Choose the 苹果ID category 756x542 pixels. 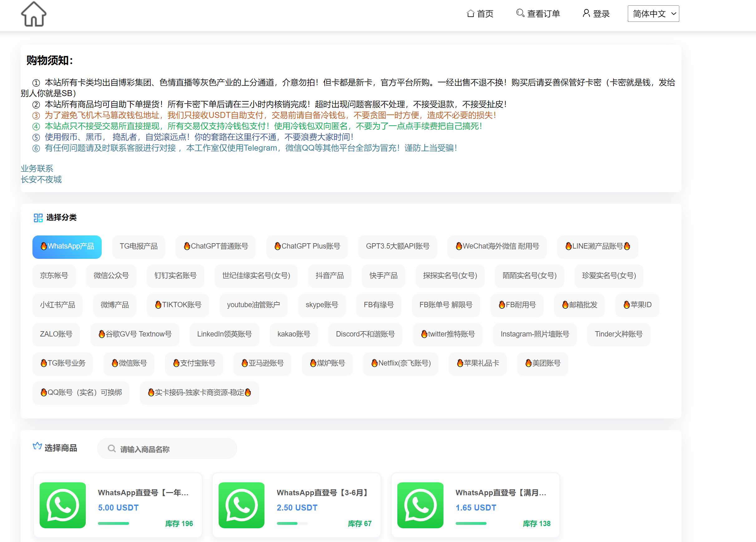pyautogui.click(x=637, y=305)
